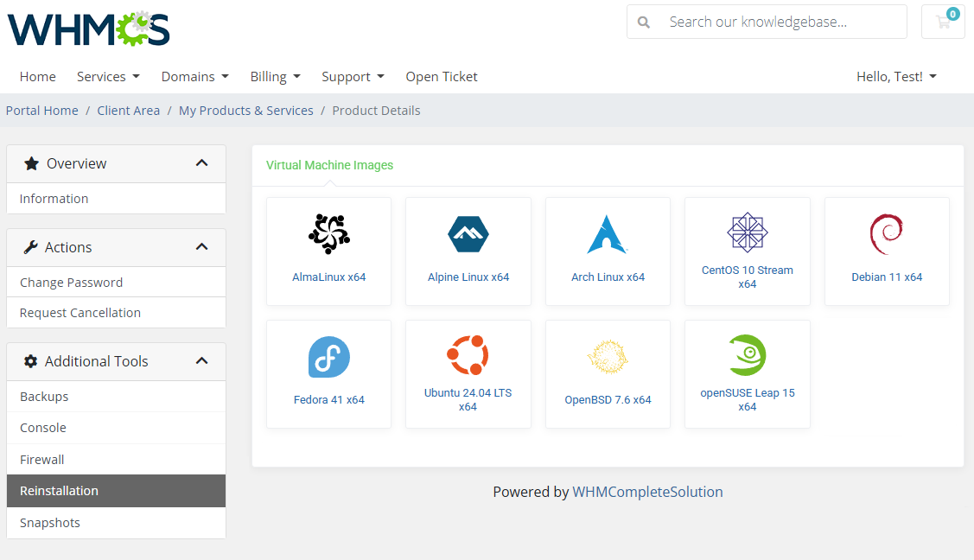Open the Hello, Test! account dropdown
Image resolution: width=974 pixels, height=560 pixels.
tap(896, 76)
